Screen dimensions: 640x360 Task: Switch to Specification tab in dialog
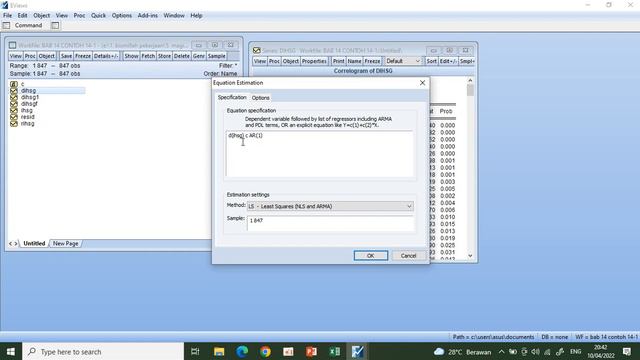(232, 98)
